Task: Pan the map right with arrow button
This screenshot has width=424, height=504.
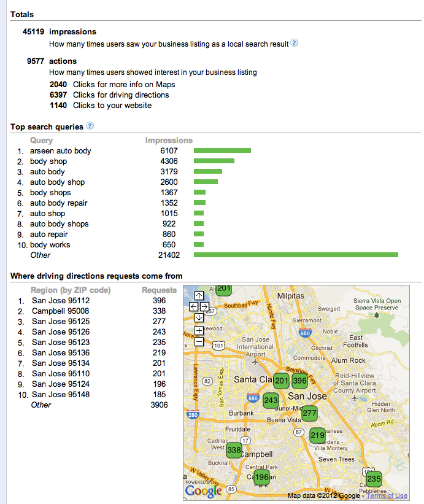Action: 204,307
